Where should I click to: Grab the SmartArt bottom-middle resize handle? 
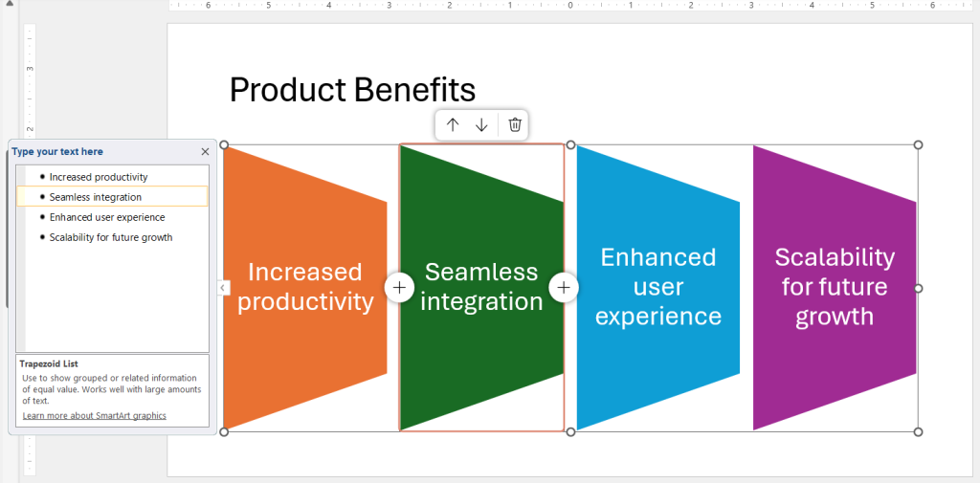coord(570,431)
